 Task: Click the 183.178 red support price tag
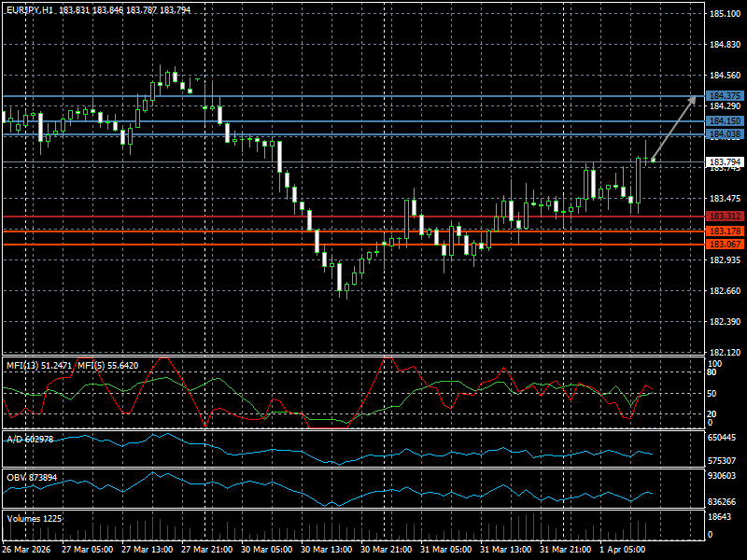click(x=725, y=231)
